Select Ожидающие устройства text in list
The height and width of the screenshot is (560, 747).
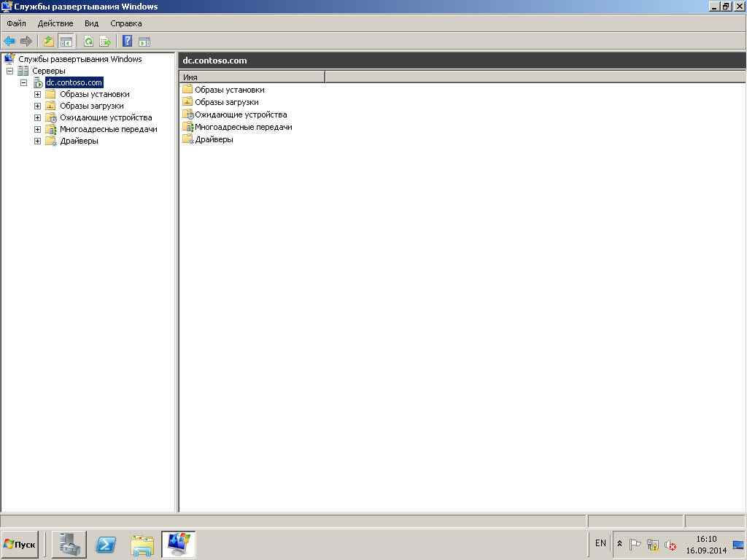[x=241, y=114]
